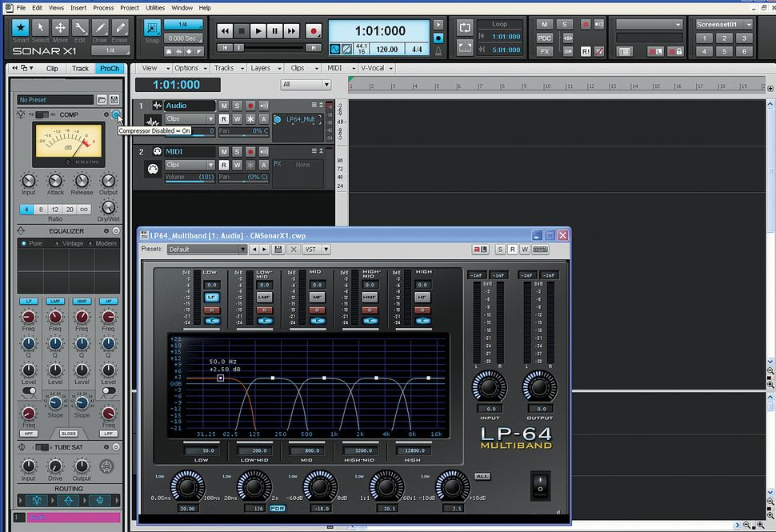Enable the Compressor in ProChannel
Screen dimensions: 776x532
pos(116,114)
